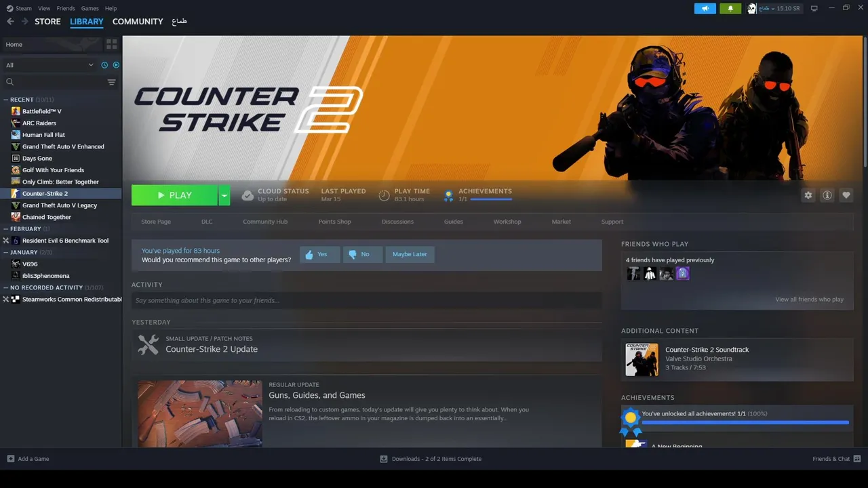Click the Chained Together game icon
The width and height of the screenshot is (868, 488).
(16, 217)
